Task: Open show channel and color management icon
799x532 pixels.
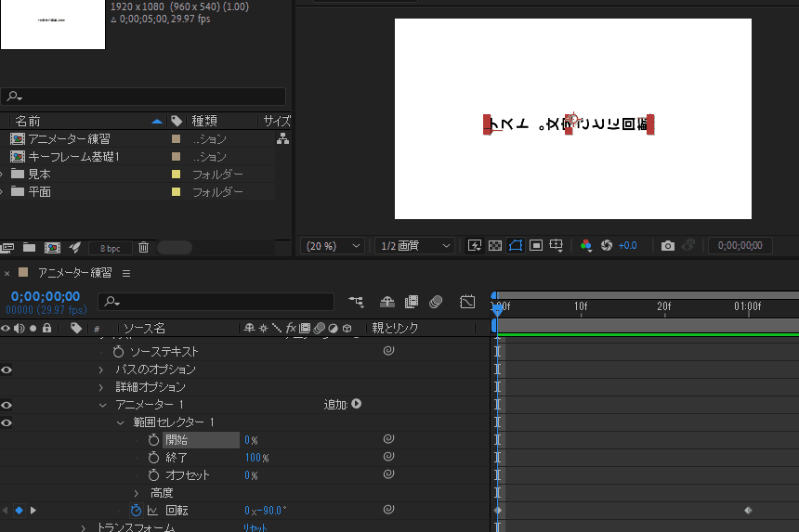Action: click(x=586, y=246)
